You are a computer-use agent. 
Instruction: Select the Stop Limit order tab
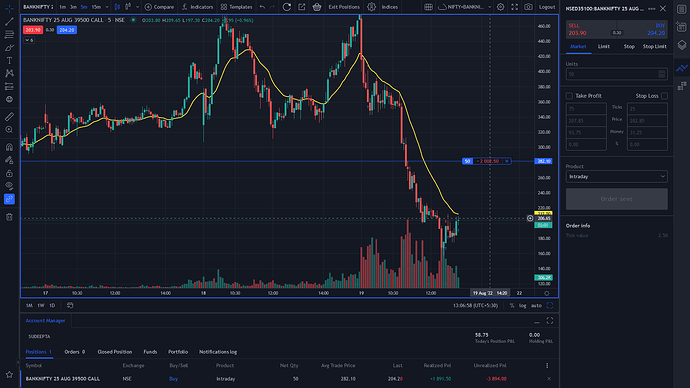(654, 47)
